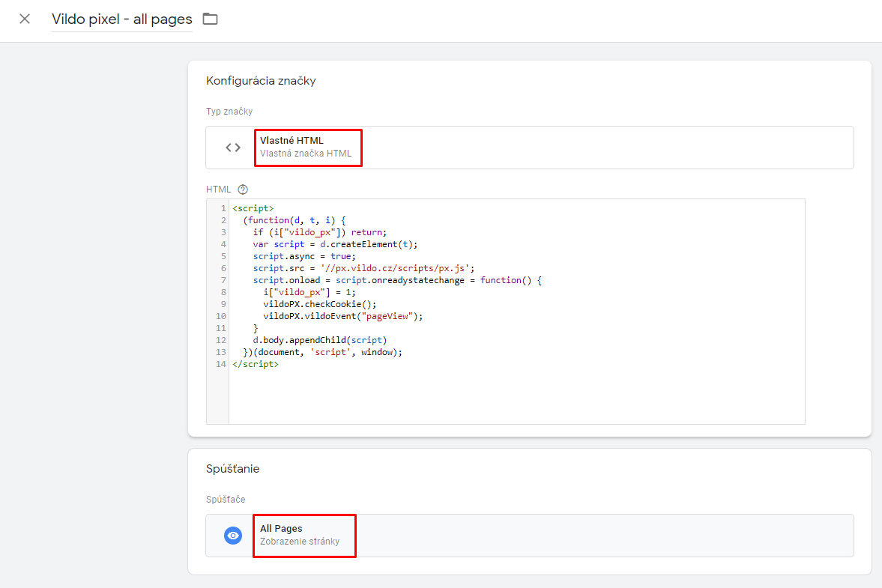Click the 'script.async = true;' code line
The image size is (882, 588).
click(x=304, y=256)
